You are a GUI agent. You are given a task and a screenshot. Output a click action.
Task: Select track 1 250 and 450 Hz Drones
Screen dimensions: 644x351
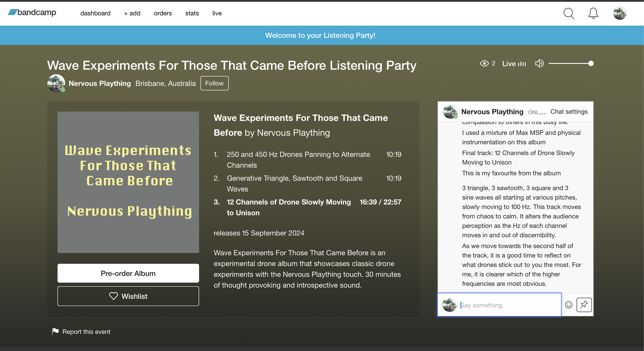pos(307,160)
